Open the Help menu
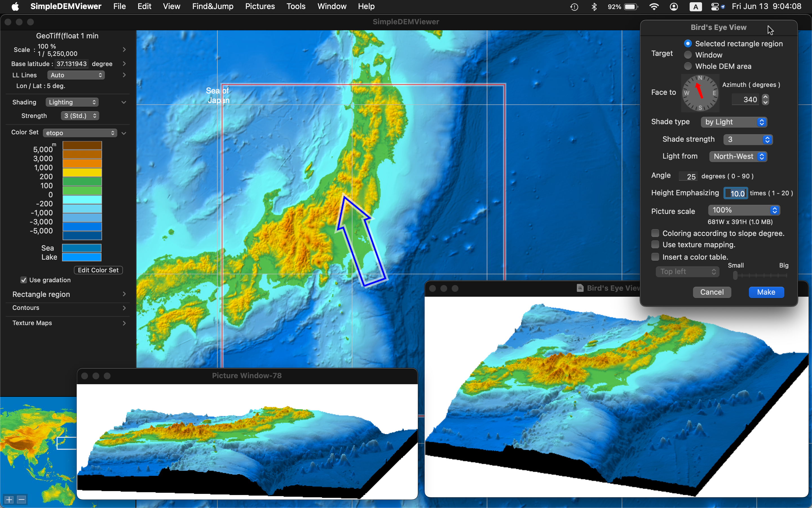Image resolution: width=812 pixels, height=508 pixels. [x=366, y=6]
